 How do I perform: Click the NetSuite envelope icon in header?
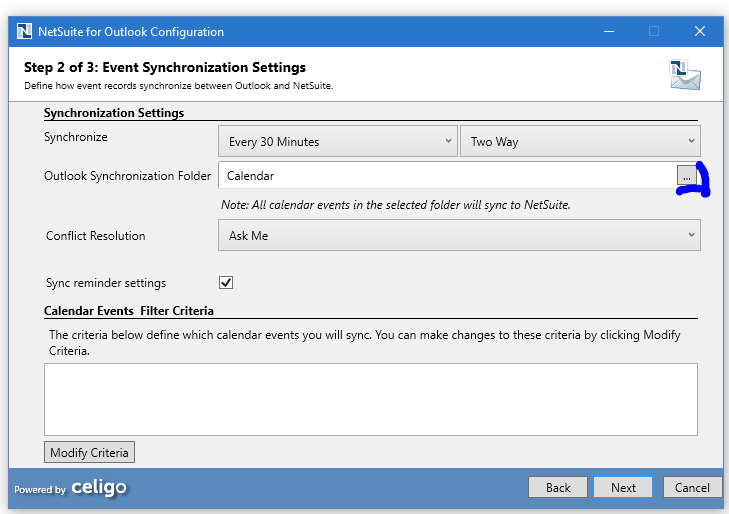(x=685, y=75)
